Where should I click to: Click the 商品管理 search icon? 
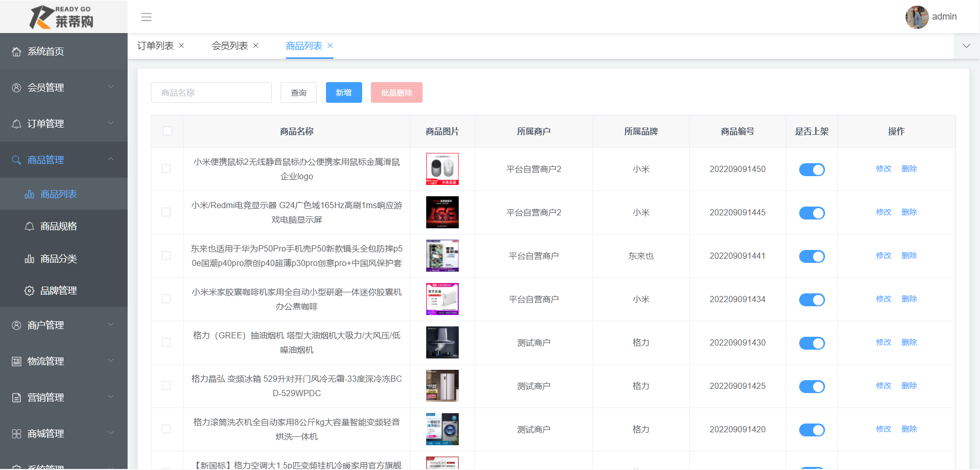17,160
